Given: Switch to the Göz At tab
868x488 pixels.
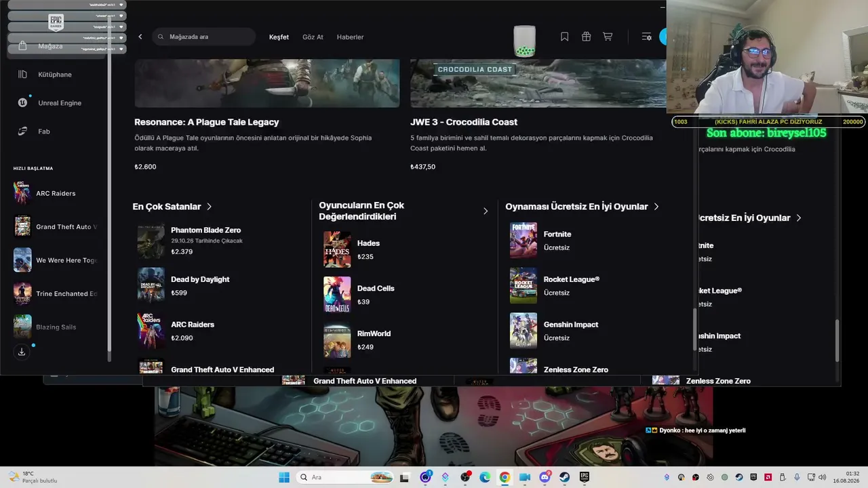Looking at the screenshot, I should [313, 37].
